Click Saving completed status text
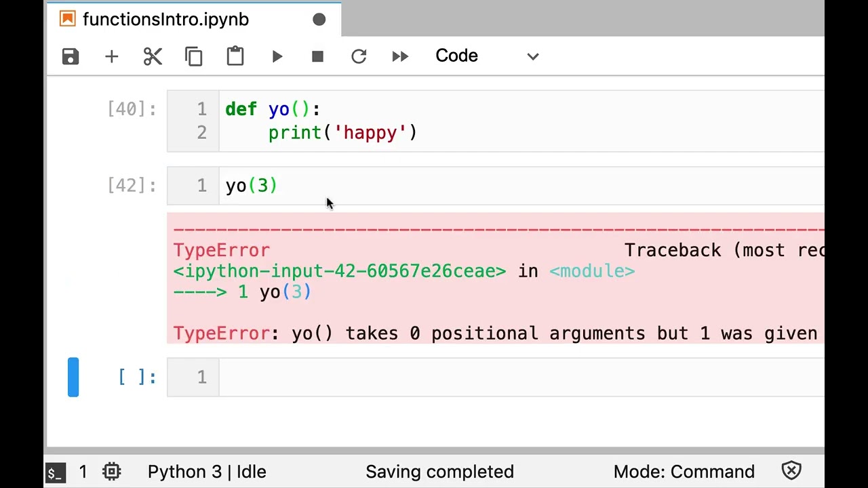 pos(439,472)
